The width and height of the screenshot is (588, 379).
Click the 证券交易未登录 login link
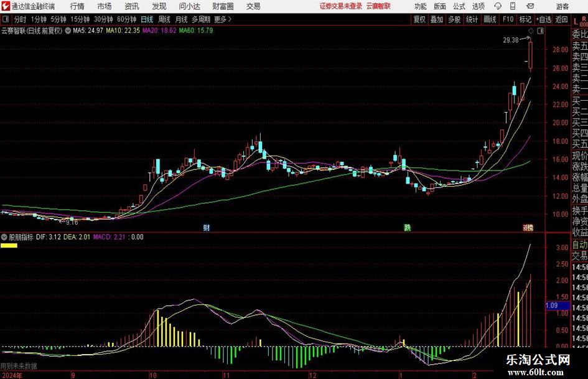pyautogui.click(x=341, y=6)
